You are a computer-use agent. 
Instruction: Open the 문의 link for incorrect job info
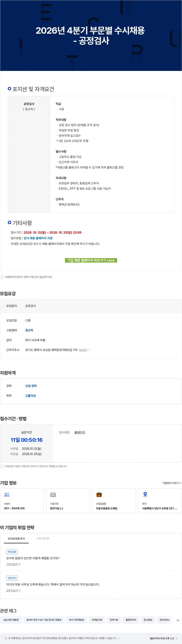click(x=41, y=277)
